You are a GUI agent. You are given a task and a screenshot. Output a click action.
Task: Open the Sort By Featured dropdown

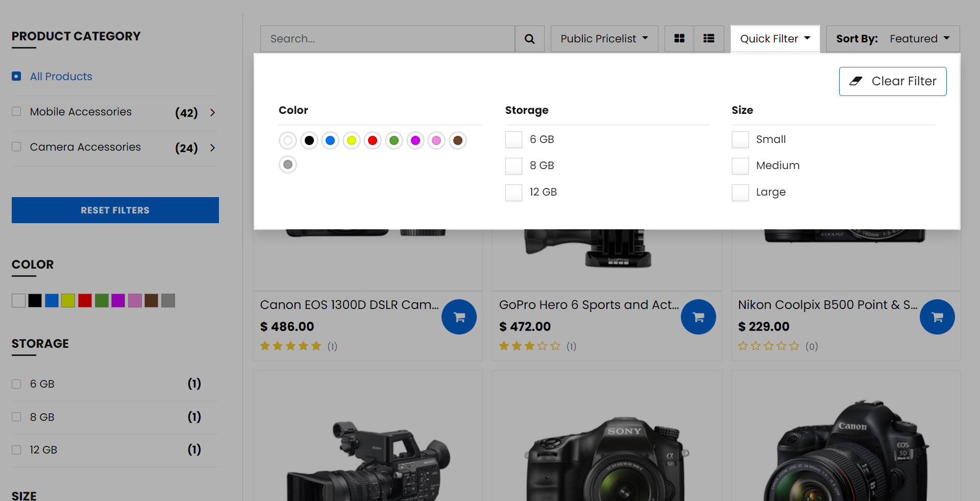(893, 39)
